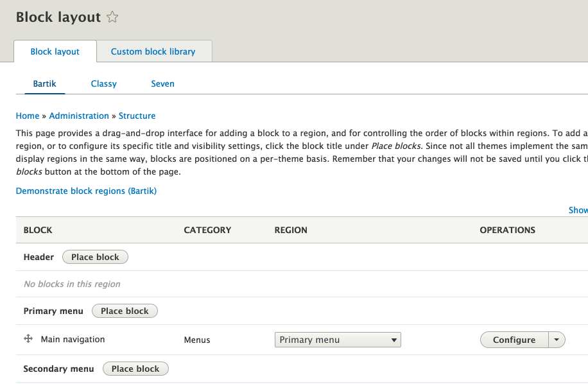Click Configure for Main navigation block
Viewport: 588px width, 384px height.
click(x=514, y=339)
